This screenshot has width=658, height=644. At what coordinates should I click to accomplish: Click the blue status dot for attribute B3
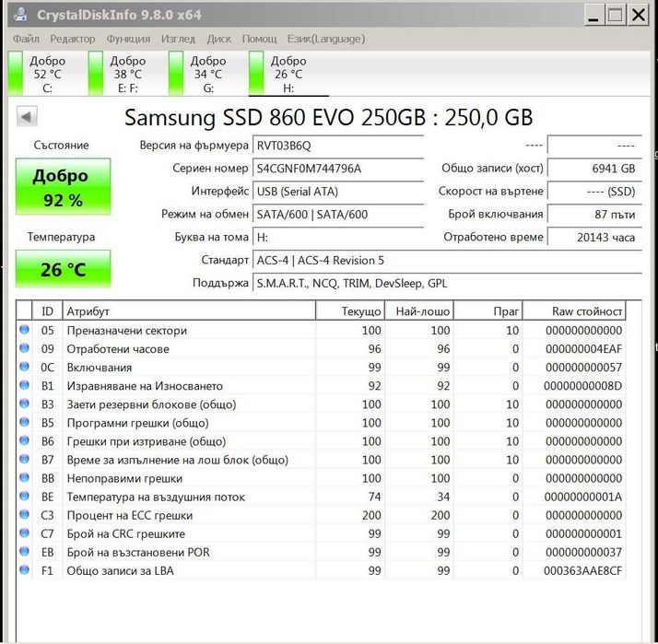point(24,404)
